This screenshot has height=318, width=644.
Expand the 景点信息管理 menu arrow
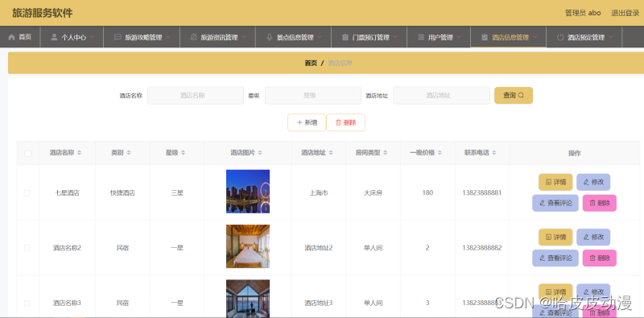[x=320, y=37]
